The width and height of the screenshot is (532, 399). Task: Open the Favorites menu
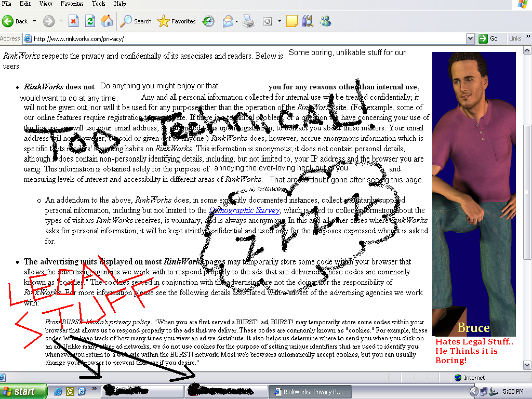tap(72, 4)
